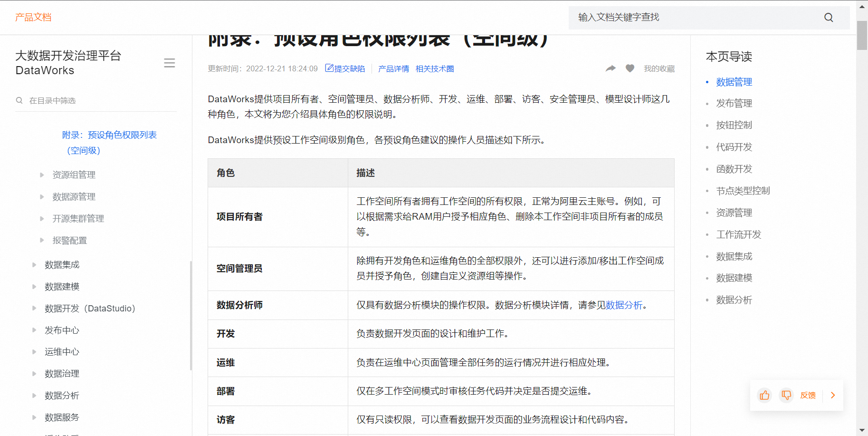Expand the 数据建模 sidebar section
Image resolution: width=868 pixels, height=436 pixels.
[34, 287]
